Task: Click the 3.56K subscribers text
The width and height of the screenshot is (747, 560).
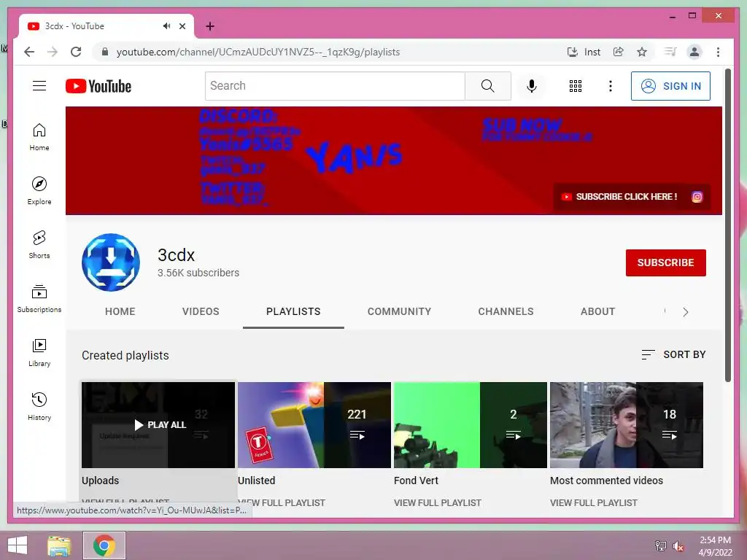Action: coord(198,273)
